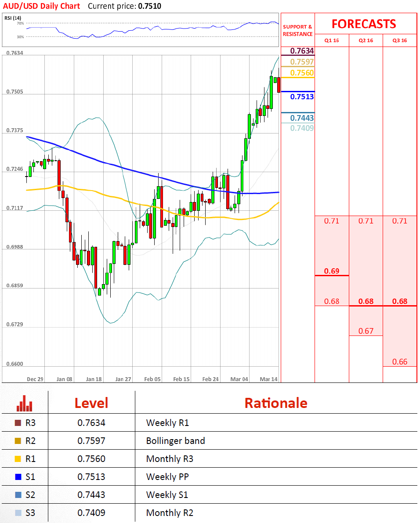Select the Q2 16 forecast column header

pos(366,40)
